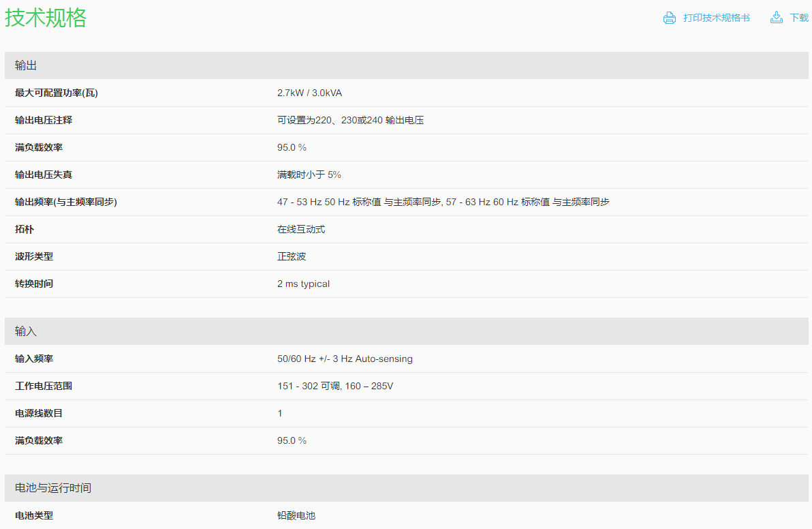Image resolution: width=812 pixels, height=529 pixels.
Task: Click the 满载时小于 5% value
Action: click(x=309, y=175)
